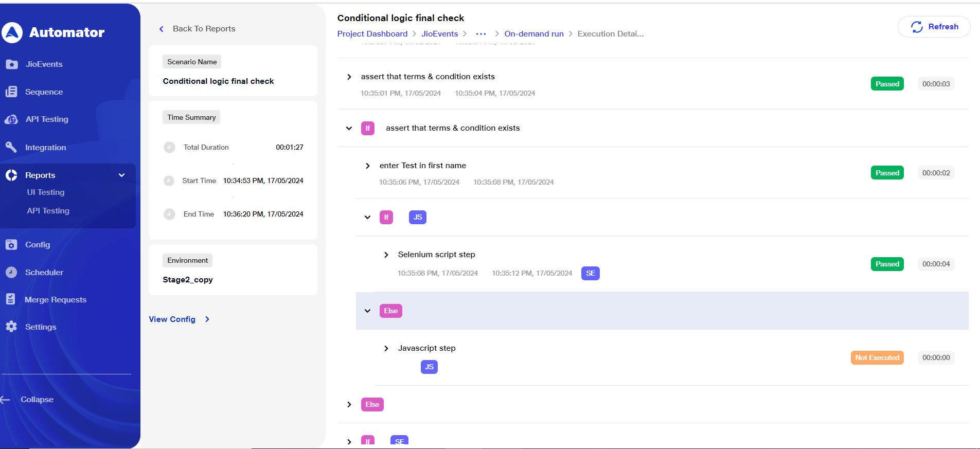Click the API Testing cloud icon
The width and height of the screenshot is (980, 449).
pos(11,119)
